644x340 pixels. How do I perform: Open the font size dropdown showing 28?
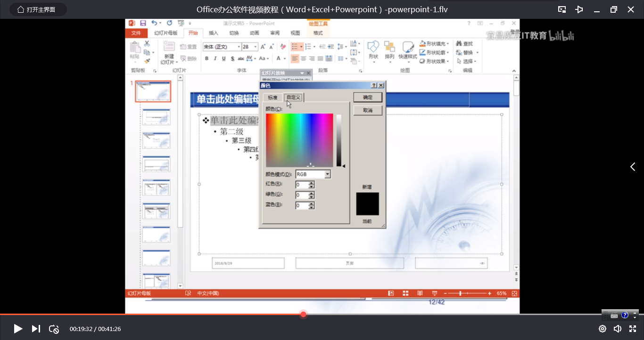[256, 47]
